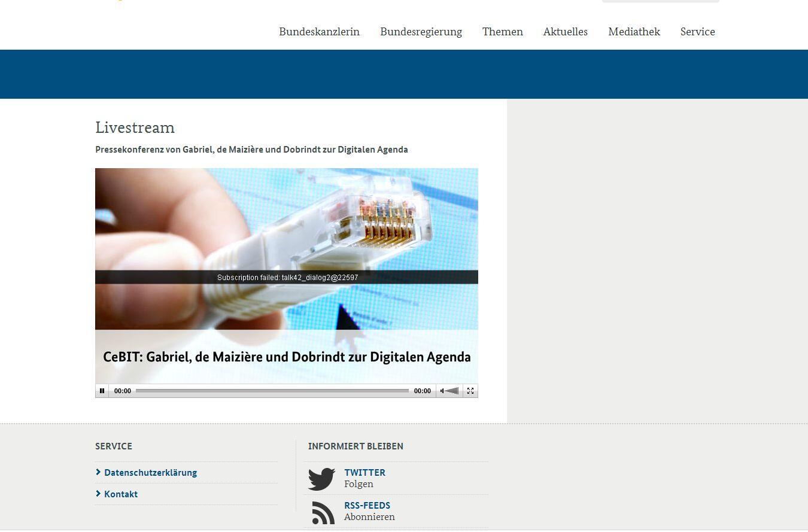Viewport: 808px width, 532px height.
Task: Click the Pressekonferenz subtitle text
Action: click(251, 150)
